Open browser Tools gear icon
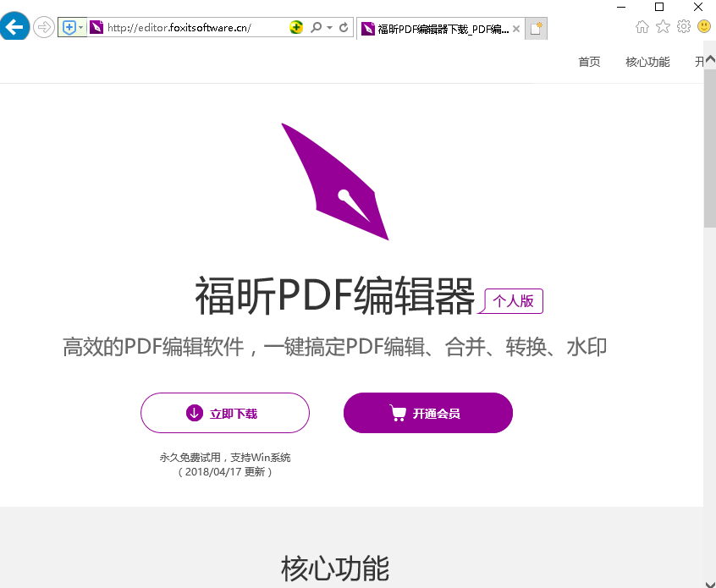Screen dimensions: 716x588 (x=684, y=26)
